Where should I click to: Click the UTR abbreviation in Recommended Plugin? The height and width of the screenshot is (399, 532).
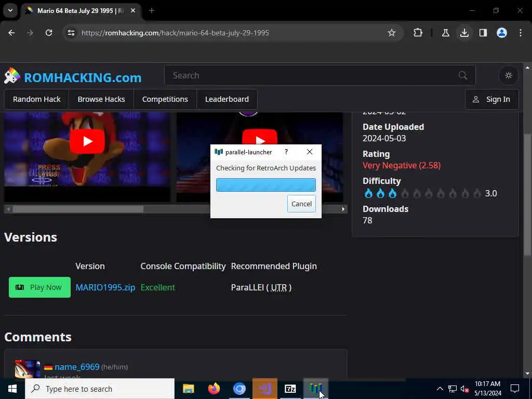click(278, 287)
